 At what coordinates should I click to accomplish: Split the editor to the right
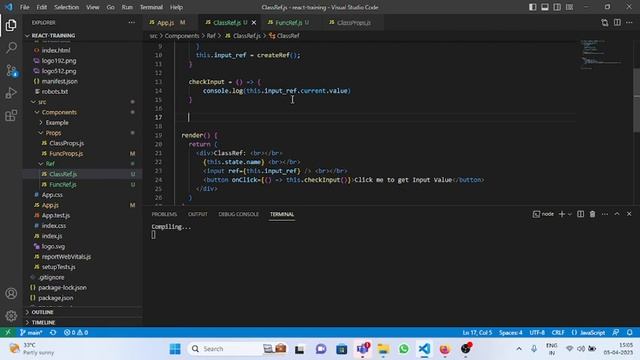tap(617, 23)
